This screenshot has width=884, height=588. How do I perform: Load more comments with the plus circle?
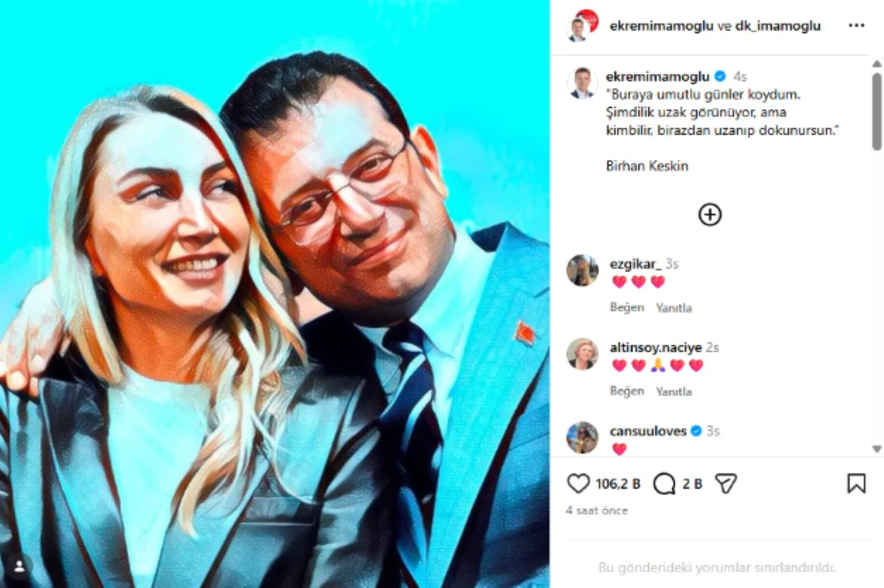[x=710, y=215]
